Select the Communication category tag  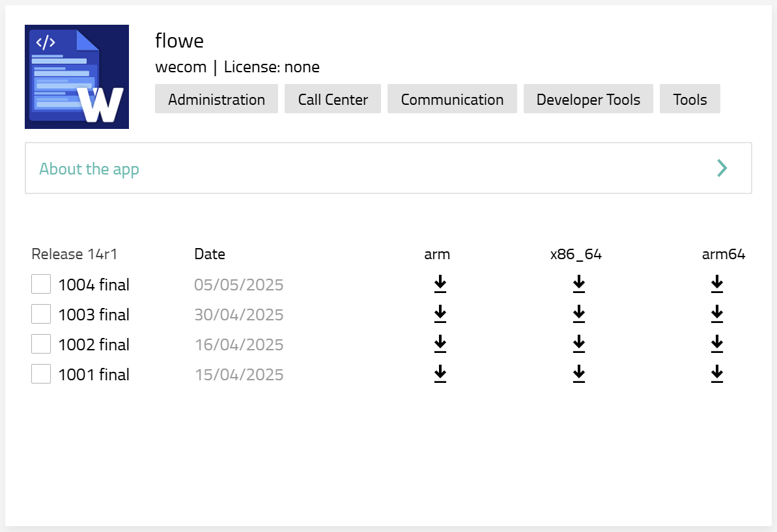(x=452, y=99)
